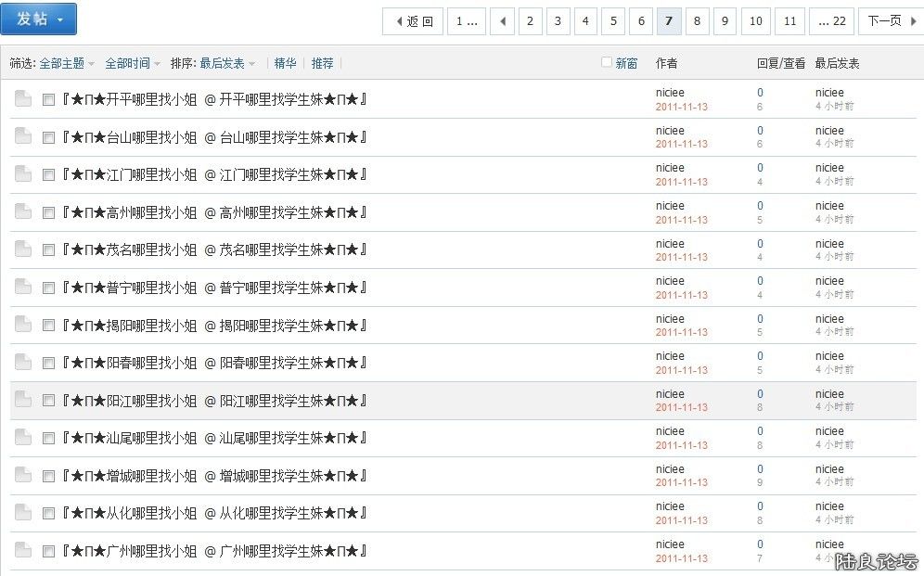Expand the 最后发表 sort order dropdown
This screenshot has height=576, width=924.
point(227,63)
